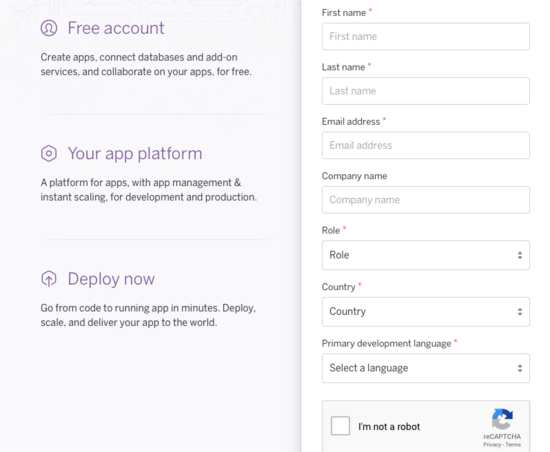Click the Deploy now heading
550x452 pixels.
tap(111, 279)
